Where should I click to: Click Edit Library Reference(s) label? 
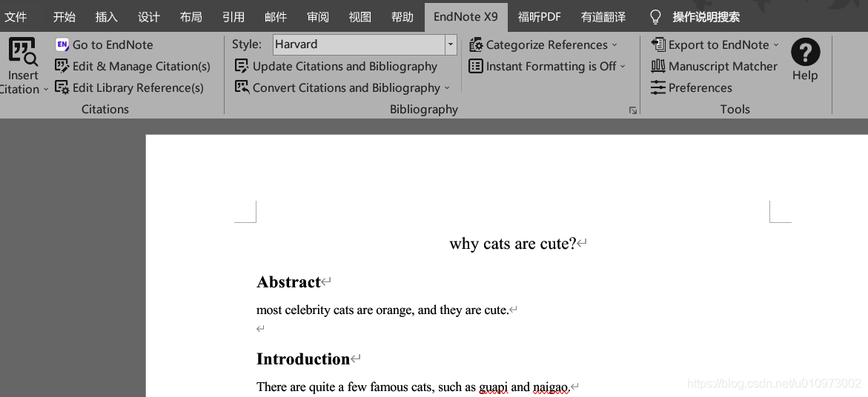coord(139,88)
